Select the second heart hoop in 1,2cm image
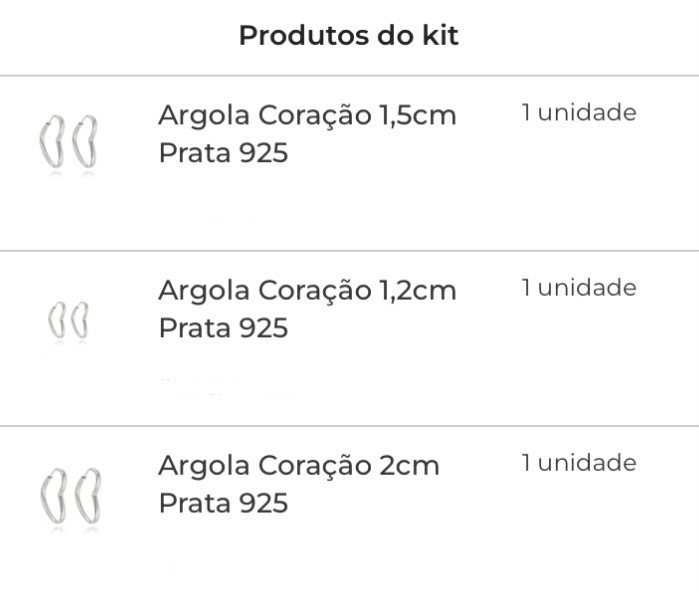Image resolution: width=699 pixels, height=599 pixels. click(x=80, y=320)
